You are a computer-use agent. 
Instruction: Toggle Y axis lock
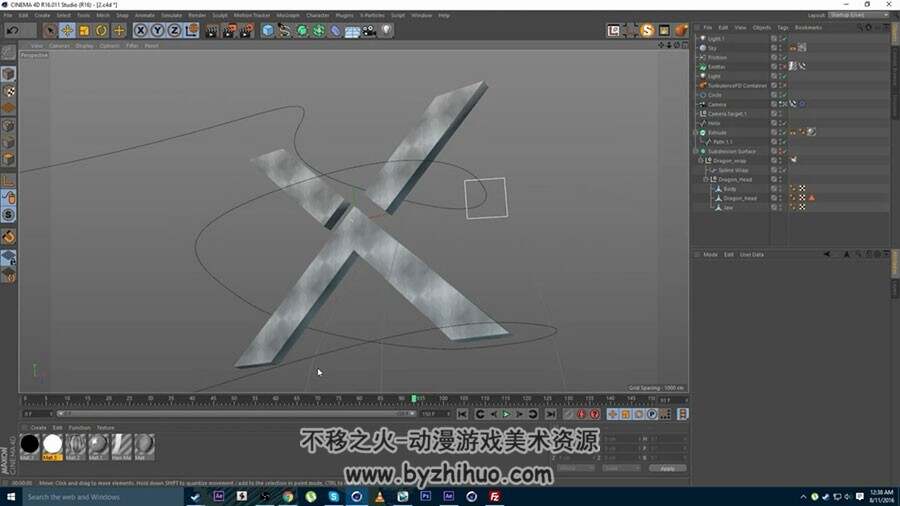(x=157, y=30)
